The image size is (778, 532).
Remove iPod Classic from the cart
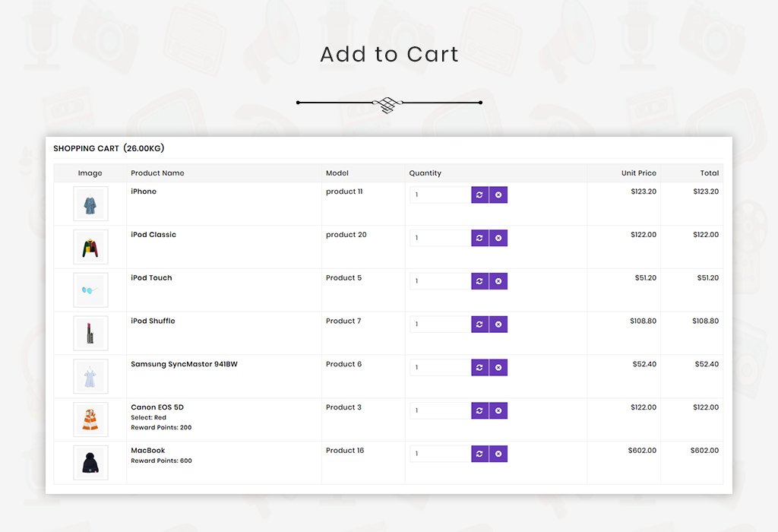(x=498, y=238)
